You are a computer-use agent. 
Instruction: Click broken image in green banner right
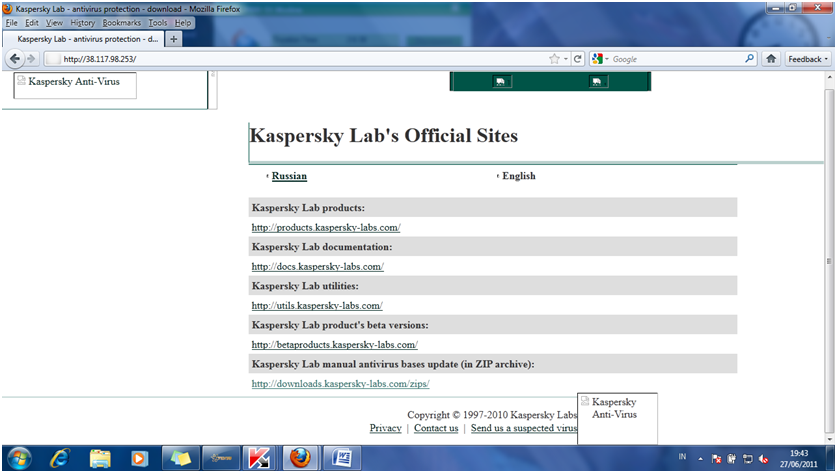[597, 82]
